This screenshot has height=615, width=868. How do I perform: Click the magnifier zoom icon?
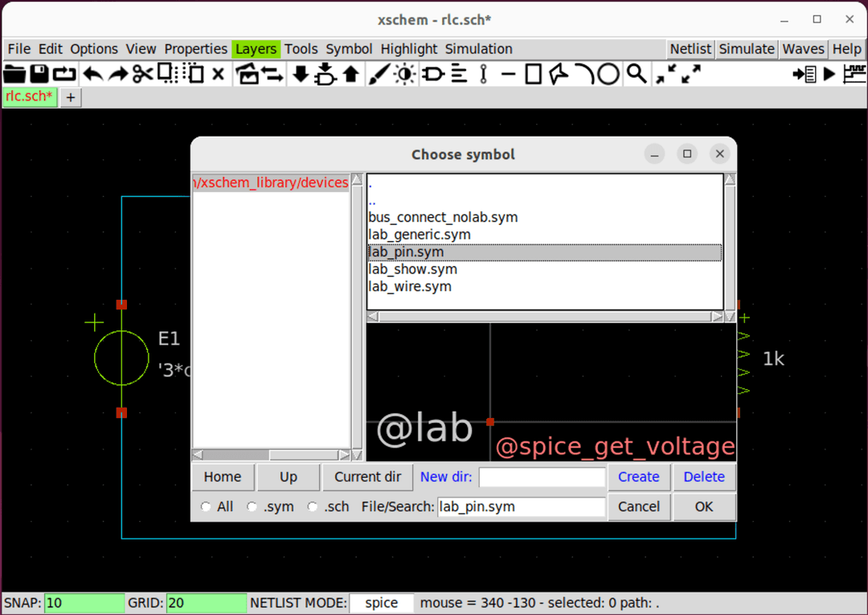637,75
